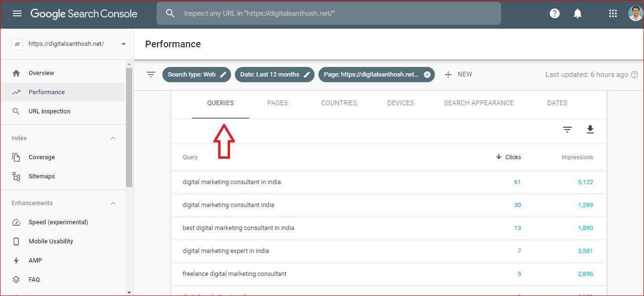The width and height of the screenshot is (644, 296).
Task: Switch to the DATES tab
Action: 557,103
